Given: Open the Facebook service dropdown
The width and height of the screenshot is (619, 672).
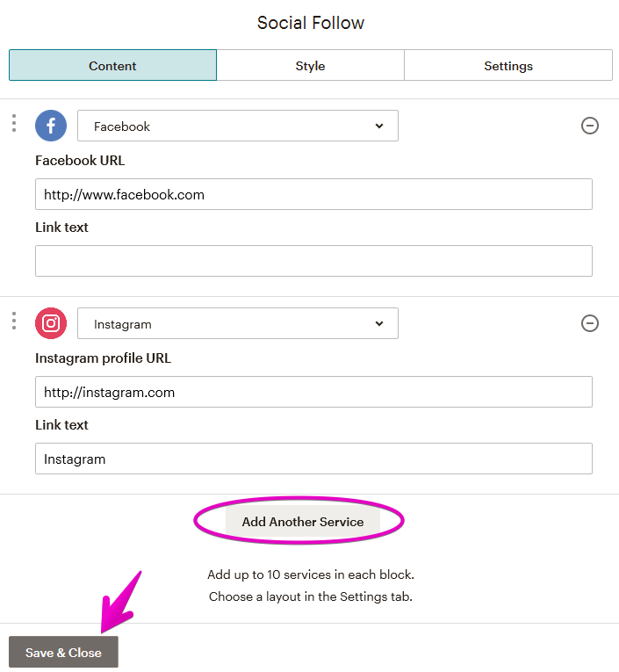Looking at the screenshot, I should point(238,126).
